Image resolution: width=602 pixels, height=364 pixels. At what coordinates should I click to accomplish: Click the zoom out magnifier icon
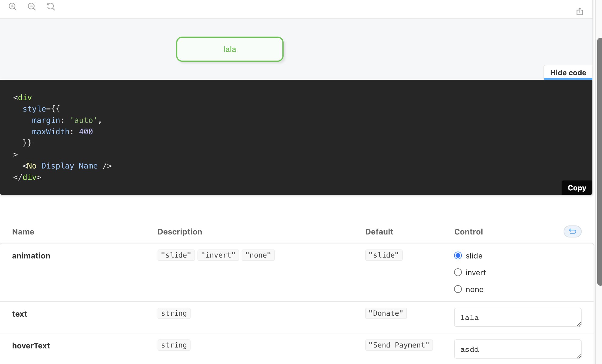[32, 7]
